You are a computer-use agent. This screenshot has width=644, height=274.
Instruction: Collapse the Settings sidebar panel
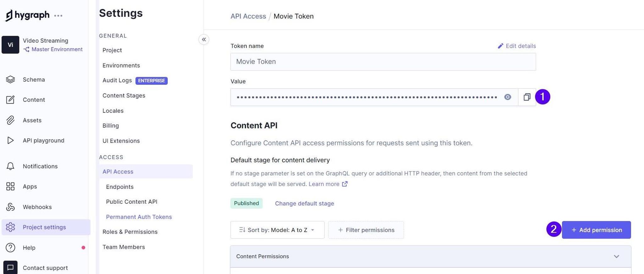pos(204,40)
